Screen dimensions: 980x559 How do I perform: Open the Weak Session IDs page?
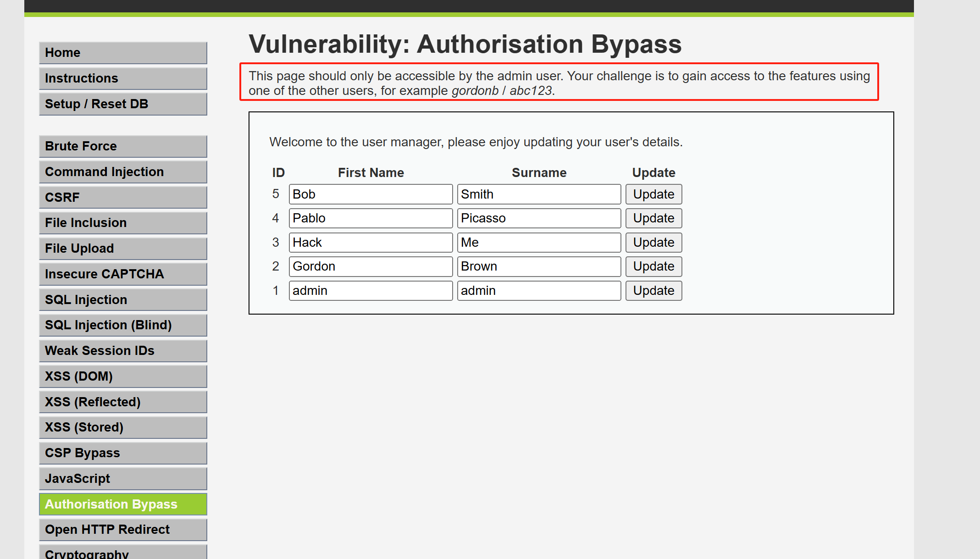point(123,351)
